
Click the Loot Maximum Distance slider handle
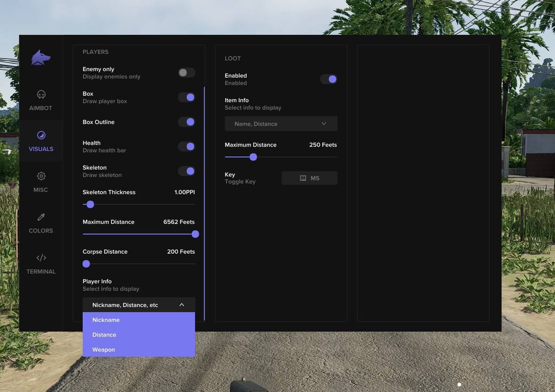[x=253, y=157]
